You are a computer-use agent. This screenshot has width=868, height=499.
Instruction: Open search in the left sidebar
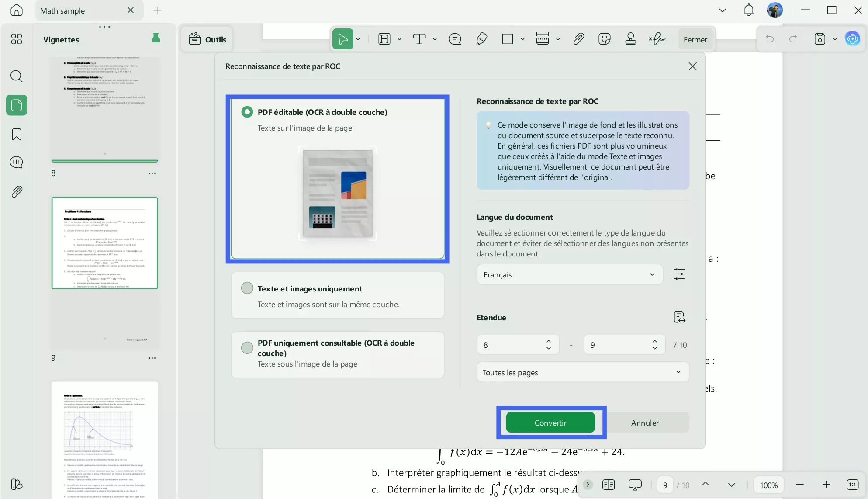pos(16,76)
